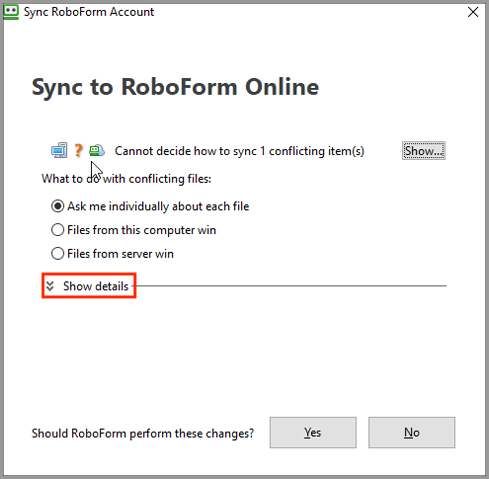Choose Files from this computer win
The image size is (489, 479).
point(134,230)
